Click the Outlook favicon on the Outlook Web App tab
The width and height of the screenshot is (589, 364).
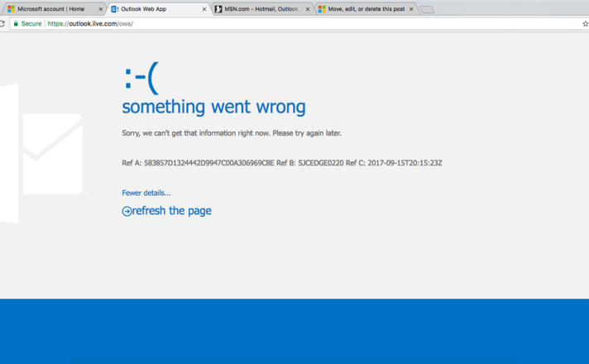(x=115, y=9)
